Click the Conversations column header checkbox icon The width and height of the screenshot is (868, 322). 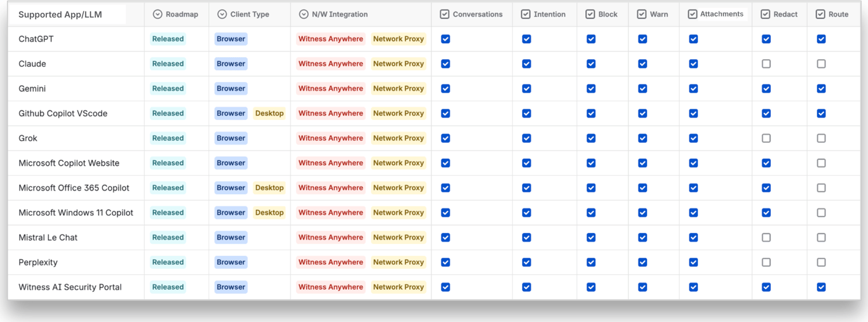coord(445,14)
